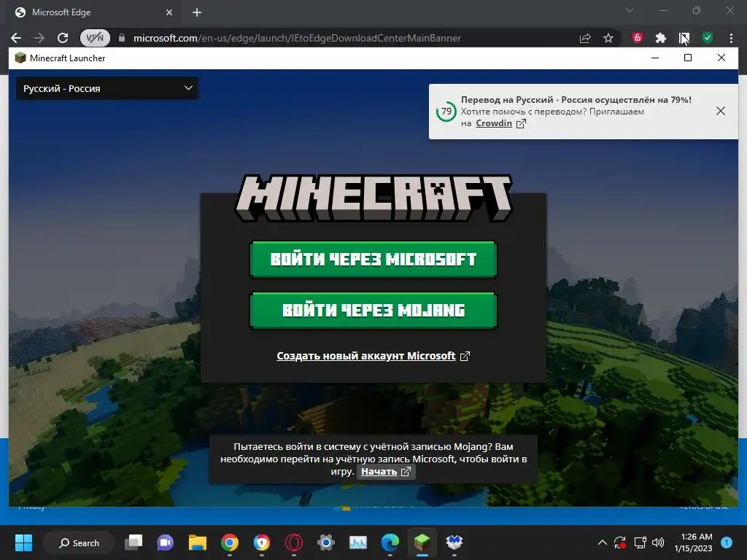
Task: Bookmark this page with the star
Action: 608,38
